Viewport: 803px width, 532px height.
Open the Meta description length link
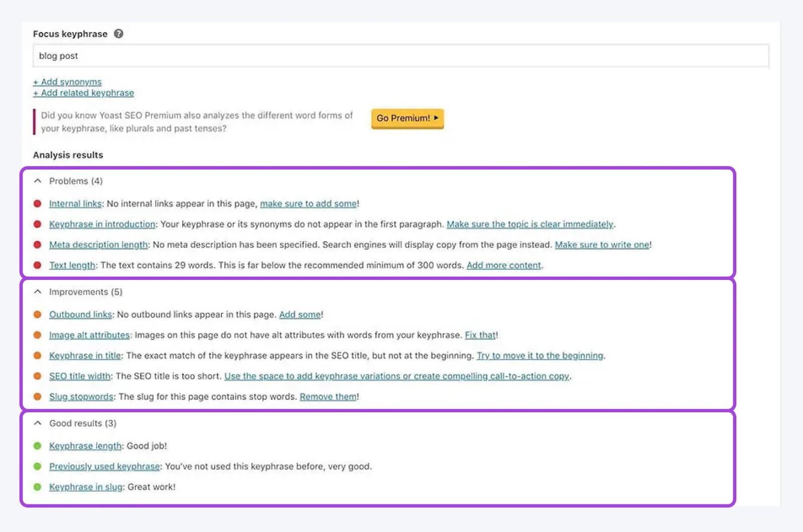coord(98,245)
